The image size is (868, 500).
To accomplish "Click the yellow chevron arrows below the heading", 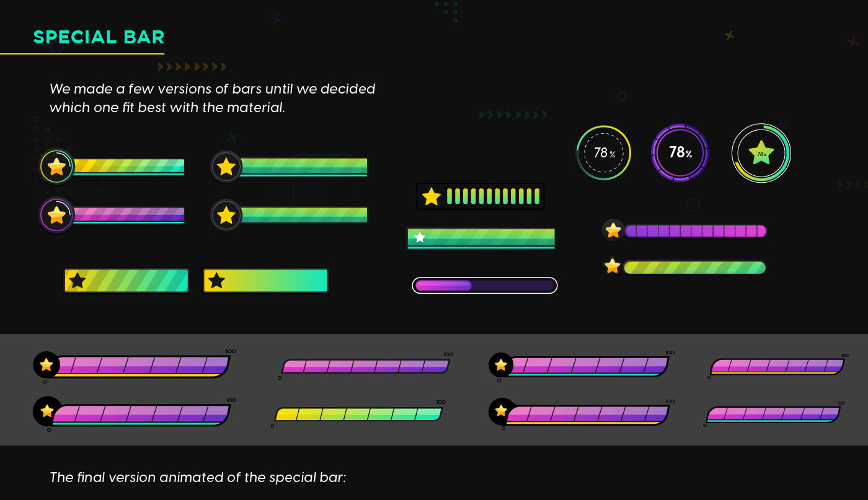I will click(192, 67).
